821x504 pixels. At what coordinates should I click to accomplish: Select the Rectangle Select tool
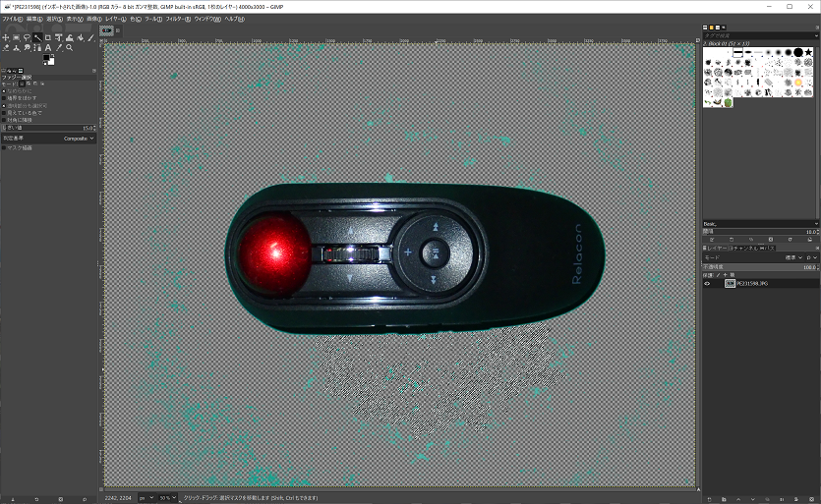17,37
